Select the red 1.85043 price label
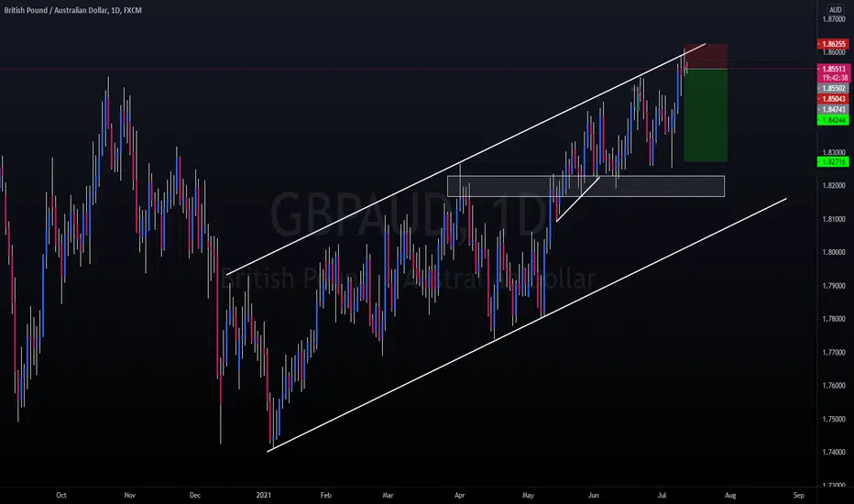 [833, 99]
